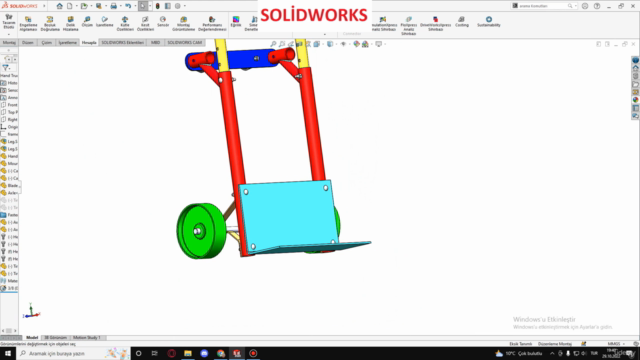Image resolution: width=640 pixels, height=360 pixels.
Task: Open the Options gear icon
Action: [178, 6]
